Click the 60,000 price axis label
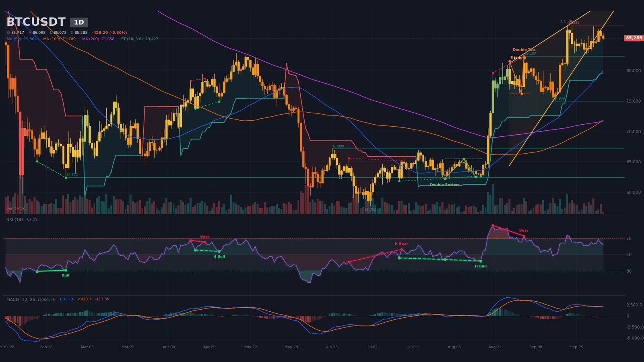This screenshot has width=644, height=362. (634, 193)
